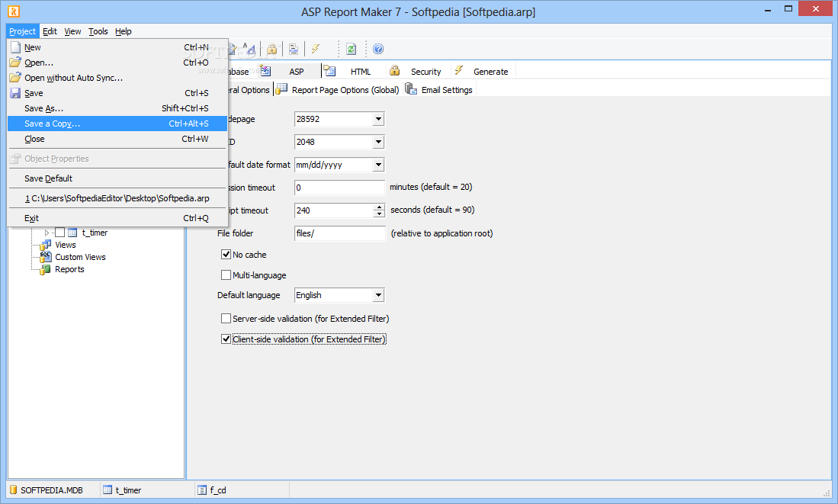
Task: Click the SQL Custom Views icon in the tree
Action: (x=46, y=257)
